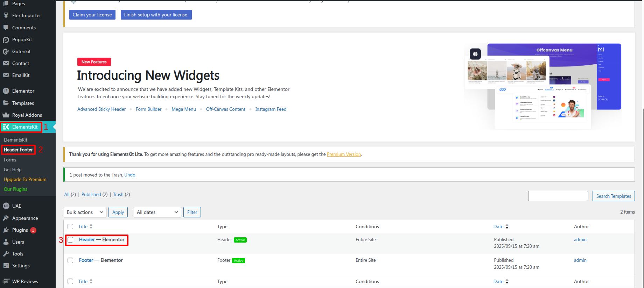This screenshot has height=288, width=644.
Task: Check the Footer — Elementor row checkbox
Action: 70,260
